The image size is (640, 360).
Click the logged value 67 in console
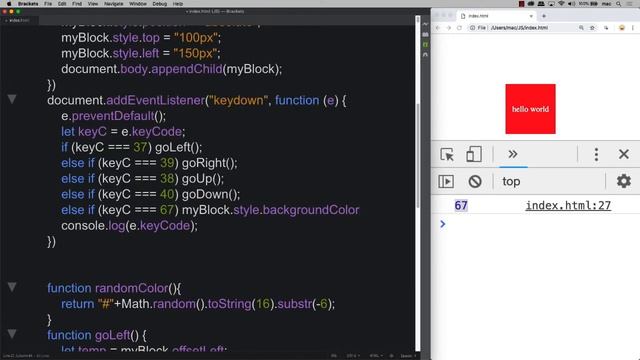[x=461, y=205]
